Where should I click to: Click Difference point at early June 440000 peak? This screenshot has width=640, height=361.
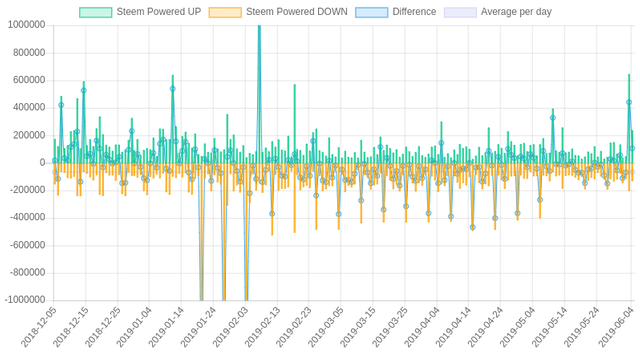(629, 102)
